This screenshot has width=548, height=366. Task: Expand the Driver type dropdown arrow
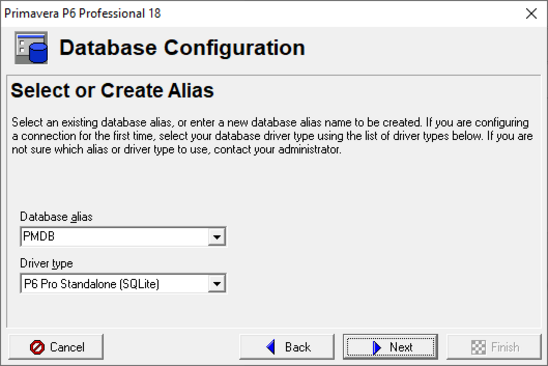[x=217, y=284]
